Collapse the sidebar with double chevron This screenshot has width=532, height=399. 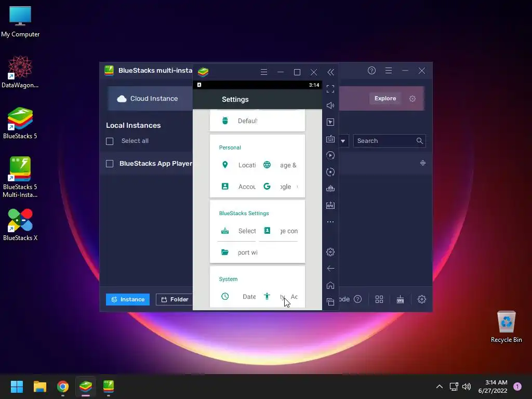330,72
